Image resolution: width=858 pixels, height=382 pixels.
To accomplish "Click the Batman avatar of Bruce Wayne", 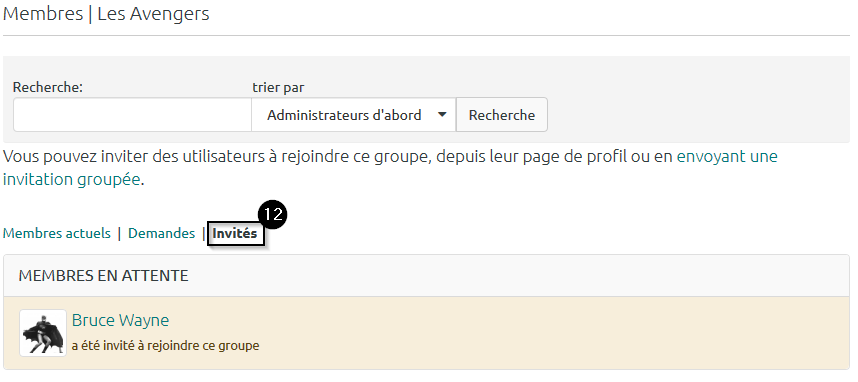I will coord(43,333).
